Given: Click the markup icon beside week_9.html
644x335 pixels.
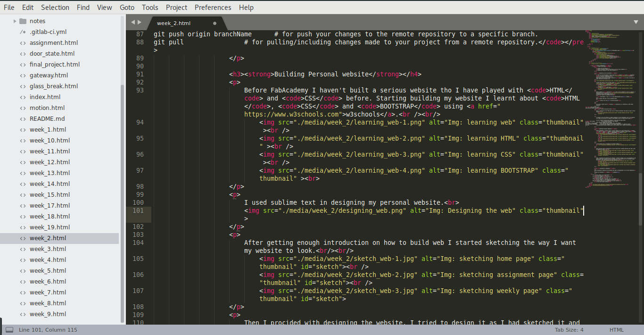Looking at the screenshot, I should [x=23, y=314].
